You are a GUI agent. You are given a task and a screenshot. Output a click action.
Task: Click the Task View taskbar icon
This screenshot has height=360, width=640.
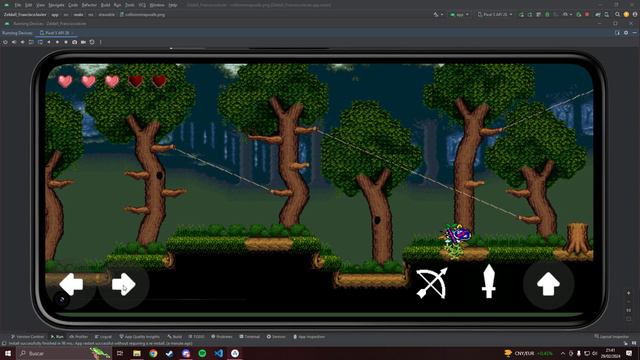120,353
